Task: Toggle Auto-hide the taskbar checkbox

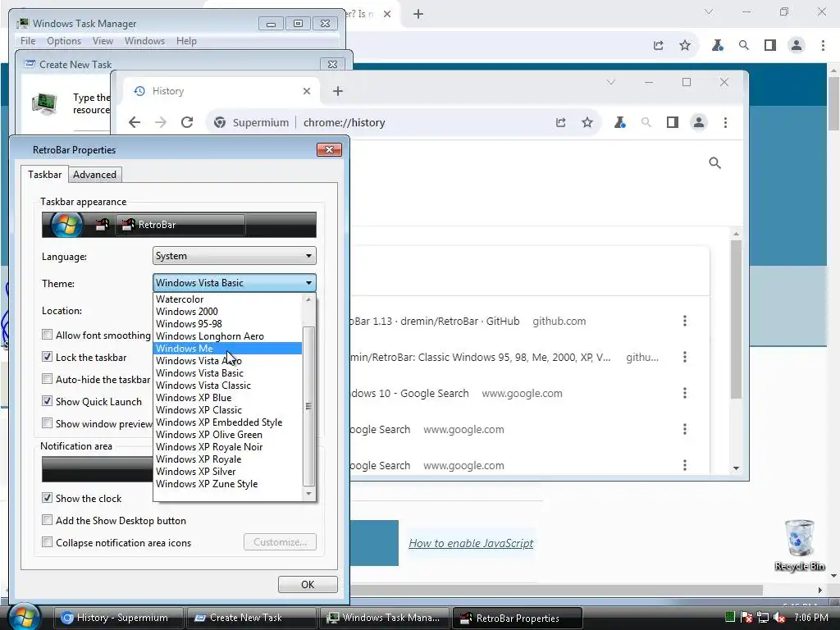Action: (x=47, y=379)
